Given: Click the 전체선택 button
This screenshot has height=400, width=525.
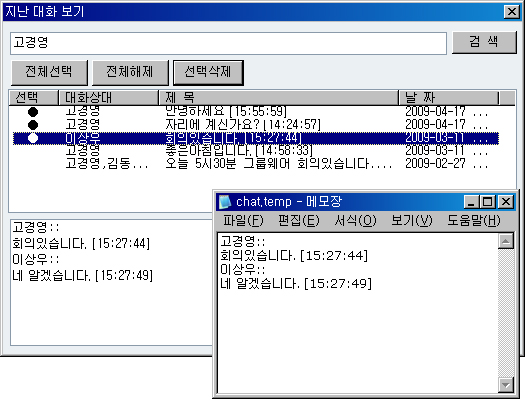Looking at the screenshot, I should click(x=49, y=72).
